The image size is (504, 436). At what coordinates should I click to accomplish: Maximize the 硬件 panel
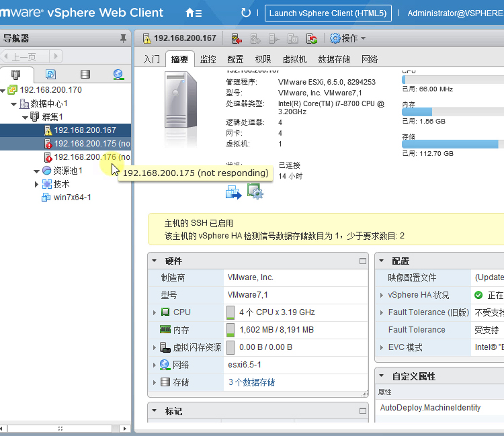[363, 261]
